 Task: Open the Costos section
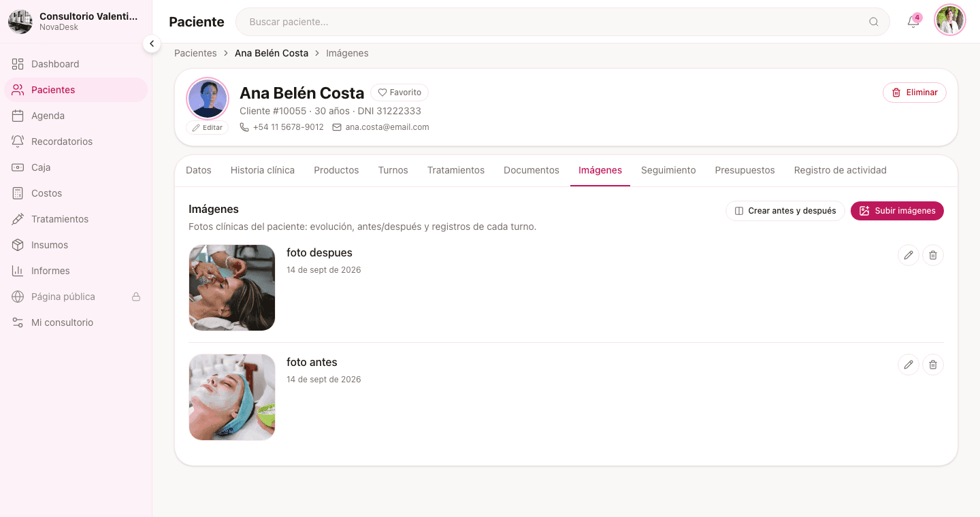coord(76,193)
